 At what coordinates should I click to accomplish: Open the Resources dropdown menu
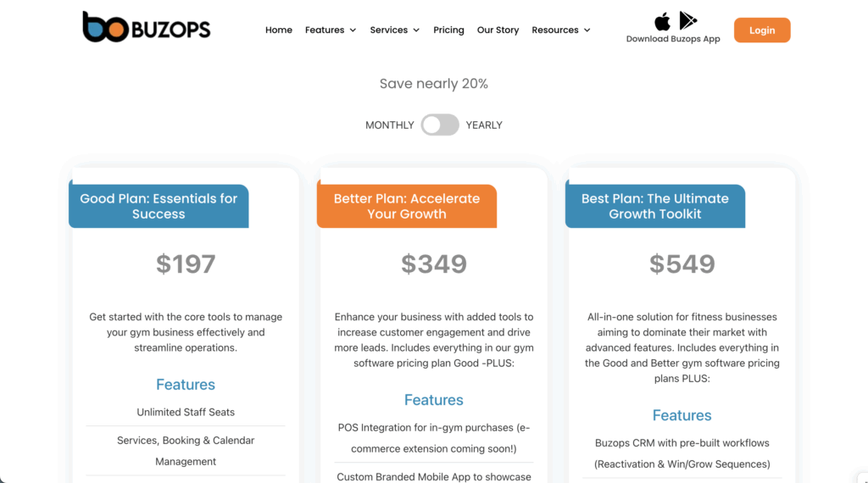tap(560, 31)
